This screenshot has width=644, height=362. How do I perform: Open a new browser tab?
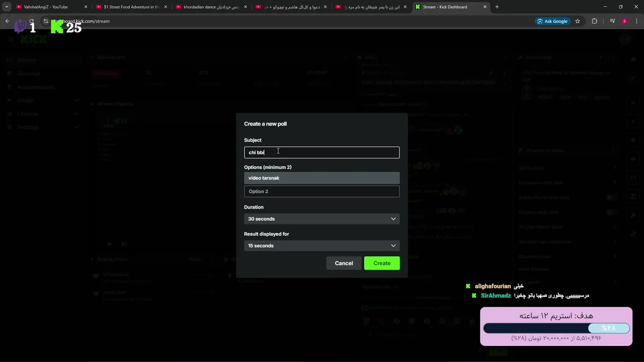497,7
